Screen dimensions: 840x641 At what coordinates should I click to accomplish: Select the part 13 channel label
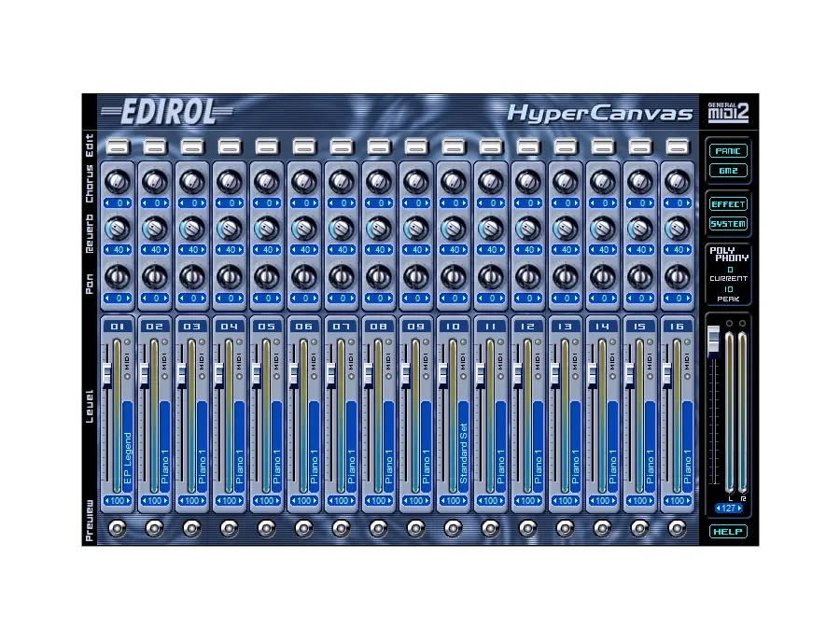coord(566,327)
